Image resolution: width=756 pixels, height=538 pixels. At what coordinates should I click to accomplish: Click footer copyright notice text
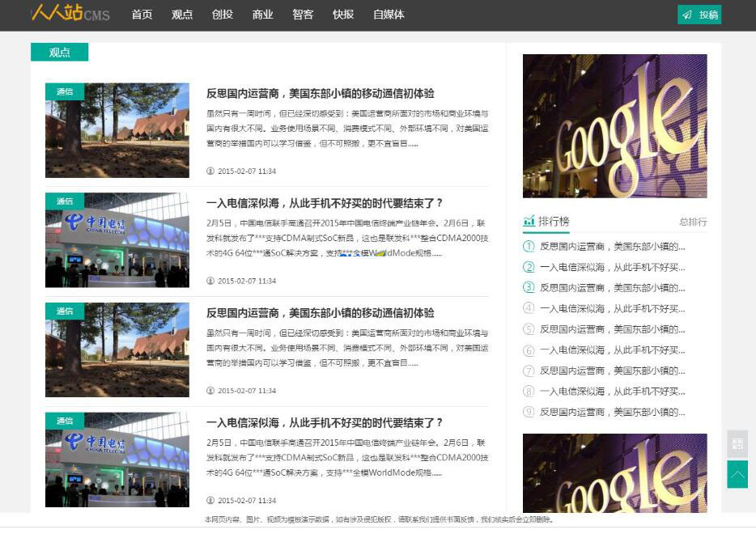(x=379, y=519)
